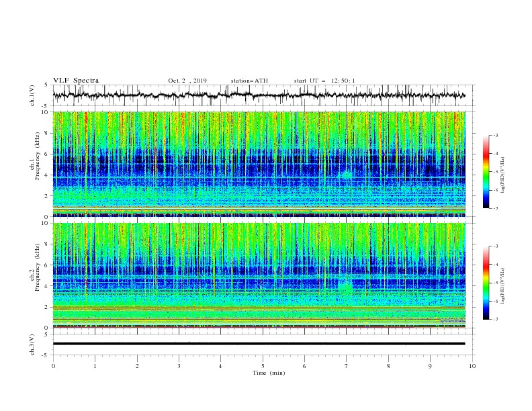
Task: Select the date text "Oct. 2 , 2019"
Action: 187,81
